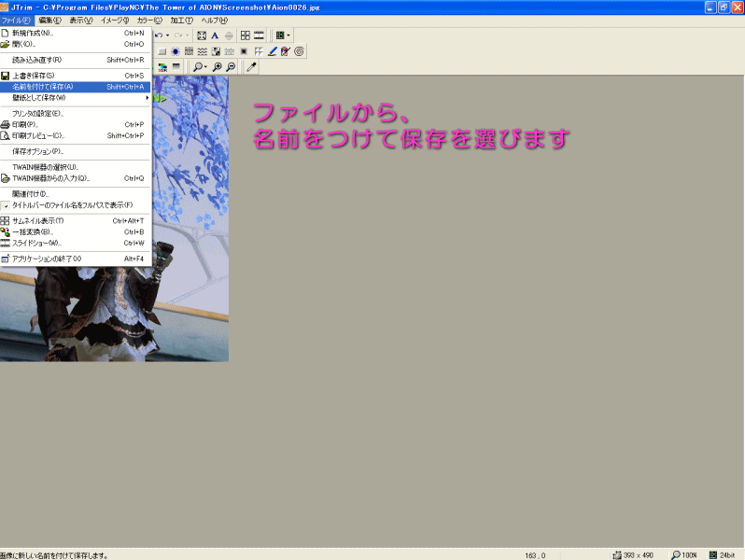Expand the magnifier zoom level dropdown

205,67
